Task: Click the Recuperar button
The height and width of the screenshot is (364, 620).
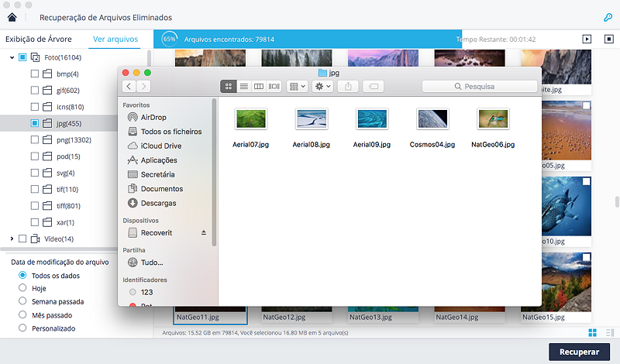Action: pos(579,352)
